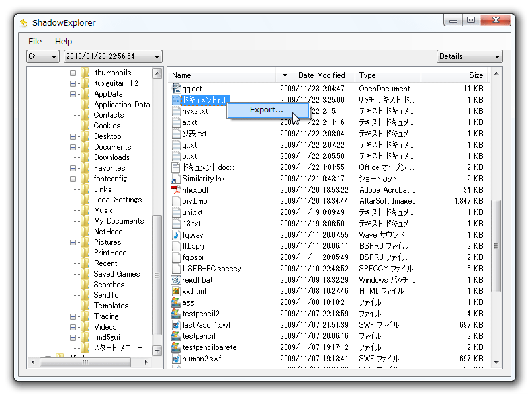Click the hfgx.pdf Adobe Acrobat file icon
Image resolution: width=532 pixels, height=397 pixels.
pyautogui.click(x=176, y=190)
